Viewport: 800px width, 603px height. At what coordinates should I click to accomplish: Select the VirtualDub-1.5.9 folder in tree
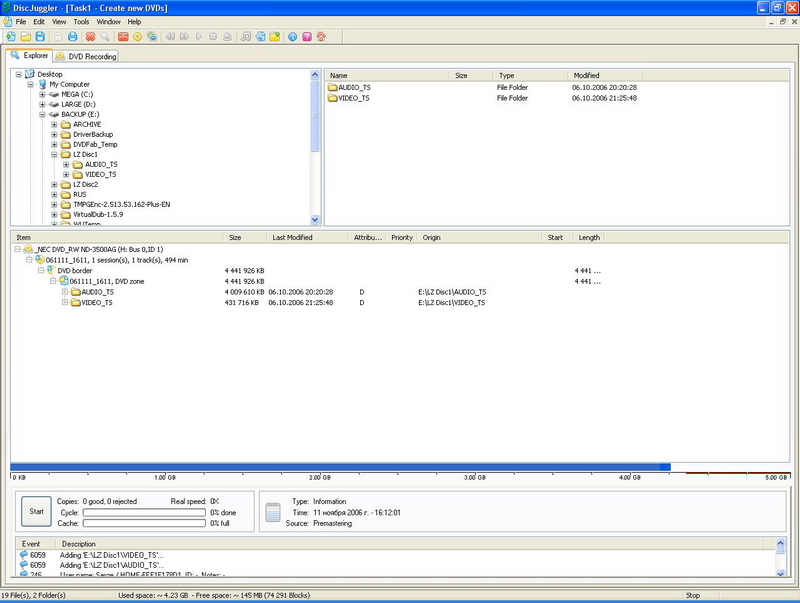pos(98,214)
